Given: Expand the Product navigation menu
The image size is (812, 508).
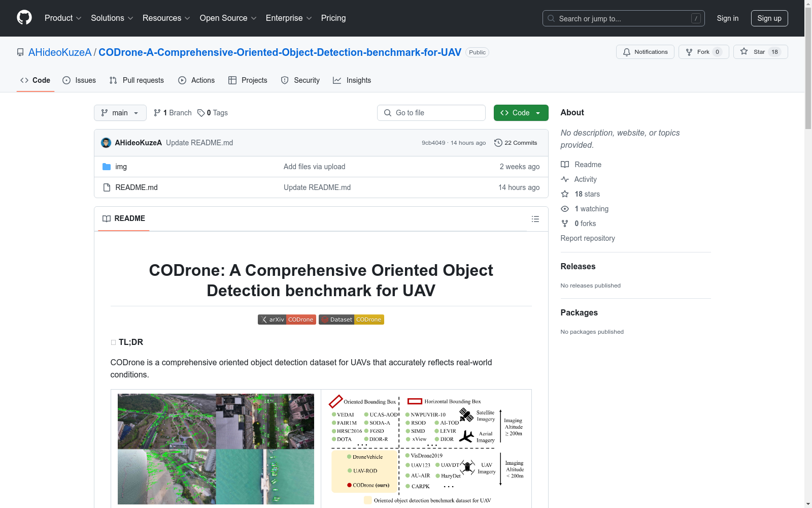Looking at the screenshot, I should (62, 18).
